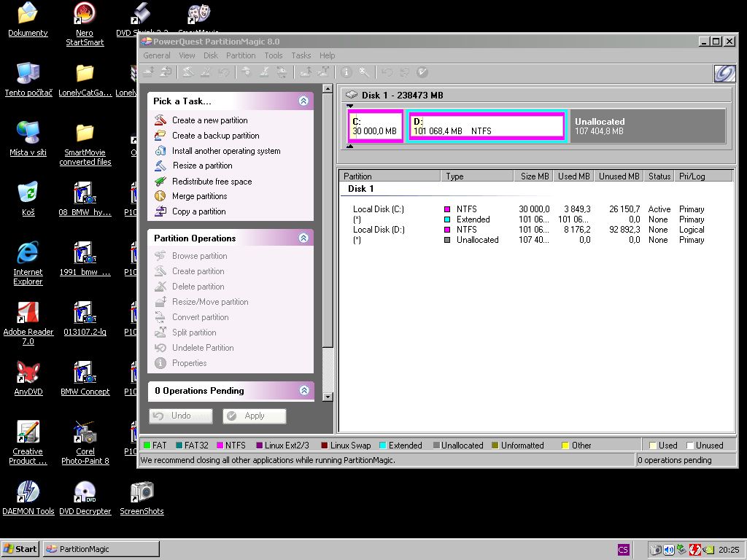Select the D: partition block in disk map
Viewport: 747px width, 560px height.
point(487,126)
